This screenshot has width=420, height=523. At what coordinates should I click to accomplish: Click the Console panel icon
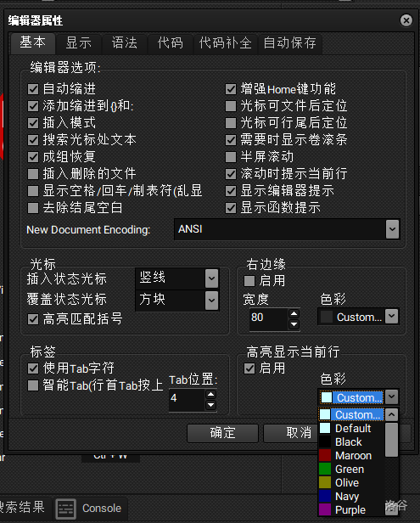coord(65,509)
